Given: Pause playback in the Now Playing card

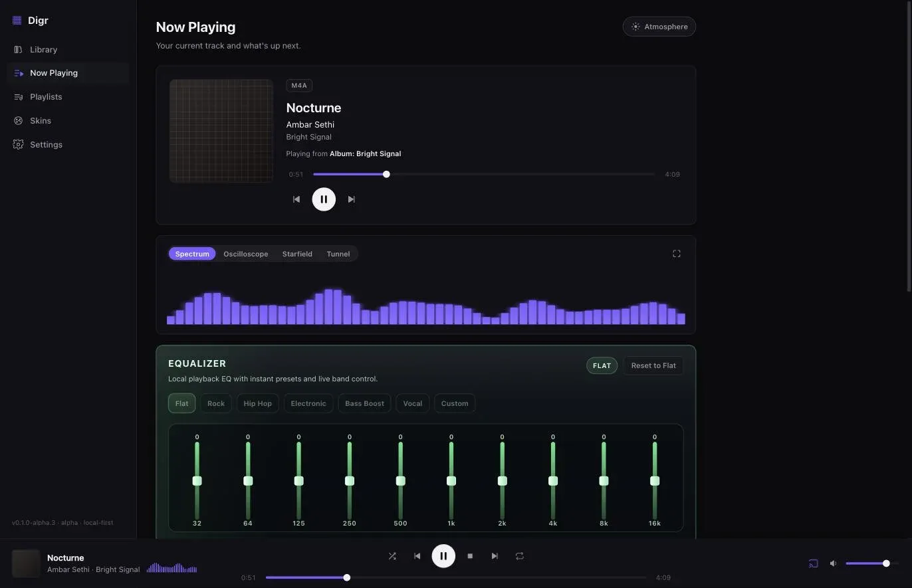Looking at the screenshot, I should click(x=324, y=199).
